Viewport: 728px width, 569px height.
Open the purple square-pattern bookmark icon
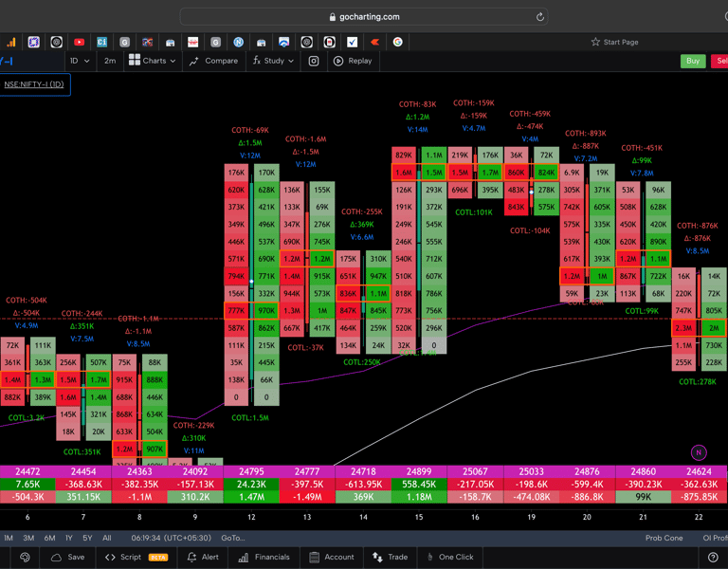click(x=33, y=43)
